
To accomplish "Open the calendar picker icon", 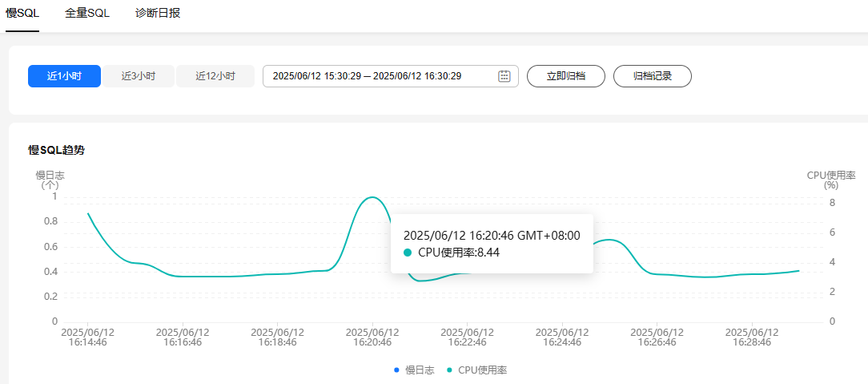I will pos(504,76).
